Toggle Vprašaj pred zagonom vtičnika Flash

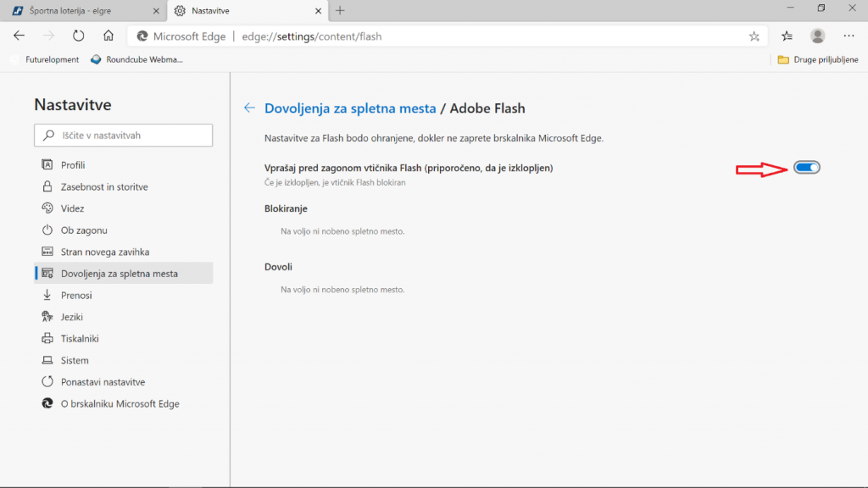pos(807,168)
